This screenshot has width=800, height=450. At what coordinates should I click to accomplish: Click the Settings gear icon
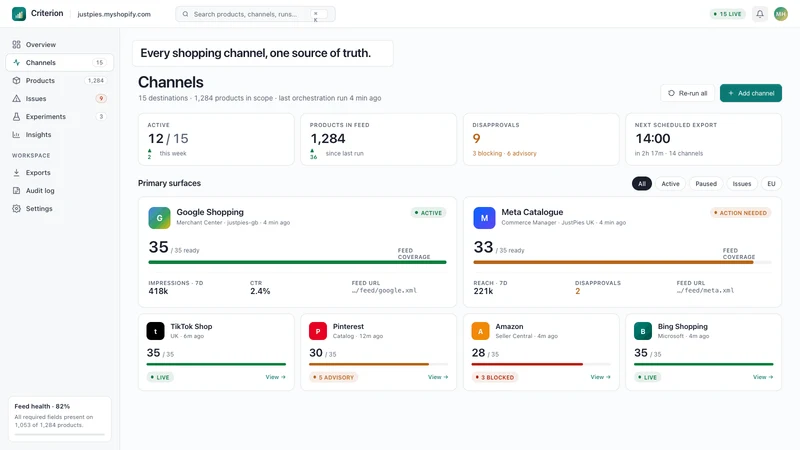(x=16, y=209)
